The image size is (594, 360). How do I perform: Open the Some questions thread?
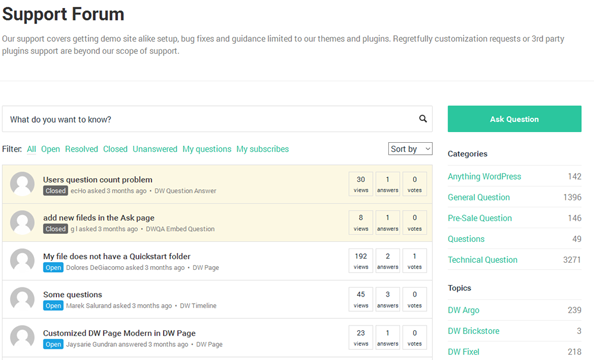73,294
